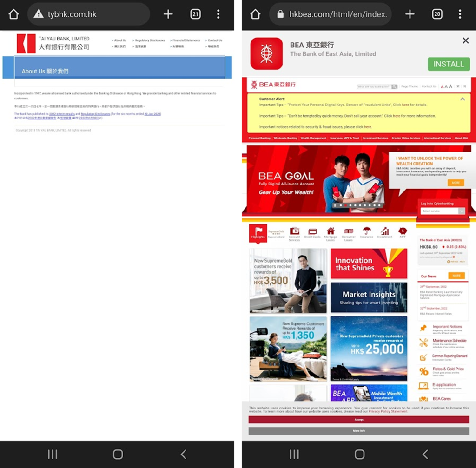The width and height of the screenshot is (476, 468).
Task: Click More Info in the cookie notice
Action: (x=359, y=431)
